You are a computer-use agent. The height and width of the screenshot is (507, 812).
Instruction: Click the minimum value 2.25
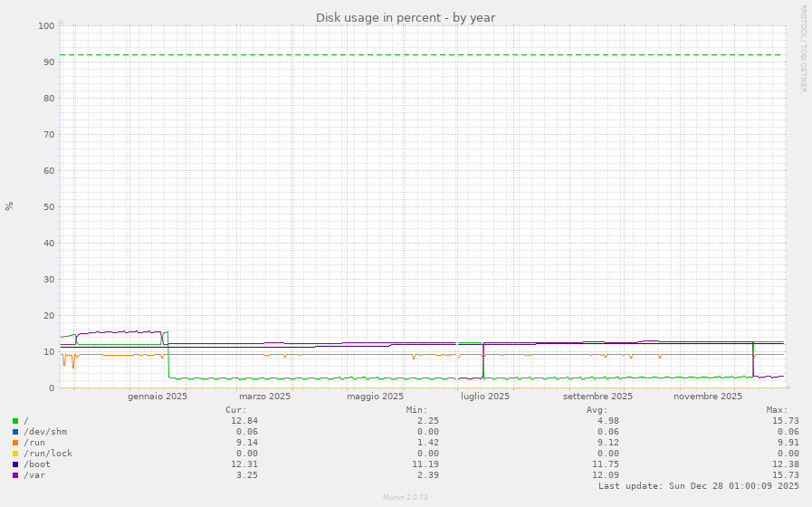point(428,420)
